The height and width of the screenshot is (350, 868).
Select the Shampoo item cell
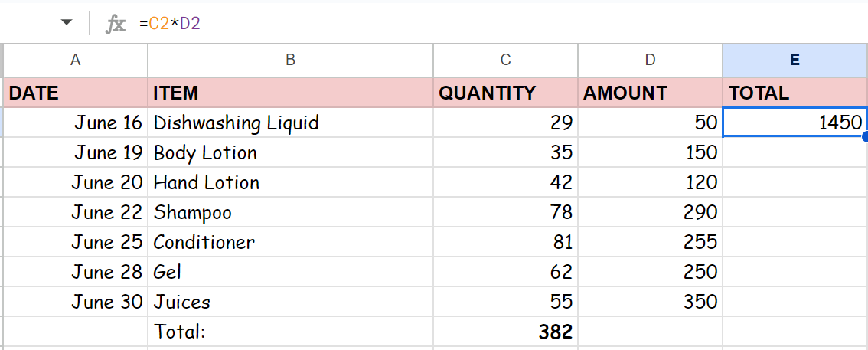pyautogui.click(x=290, y=212)
